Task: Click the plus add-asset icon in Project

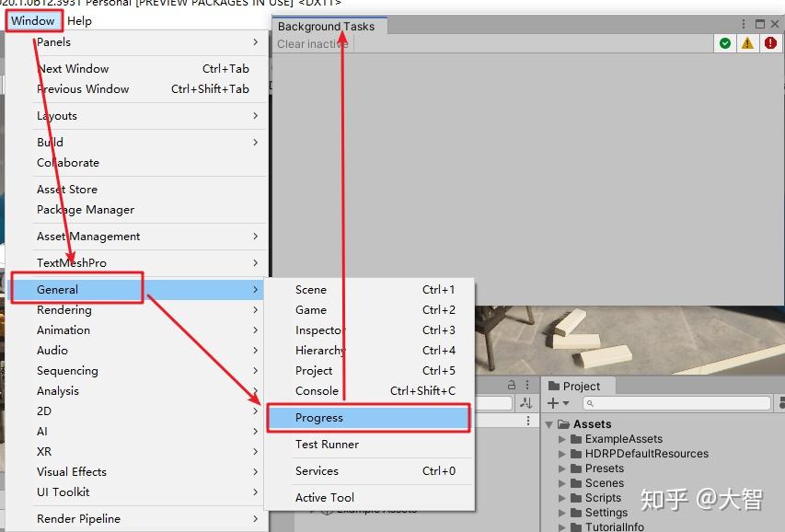Action: [553, 403]
